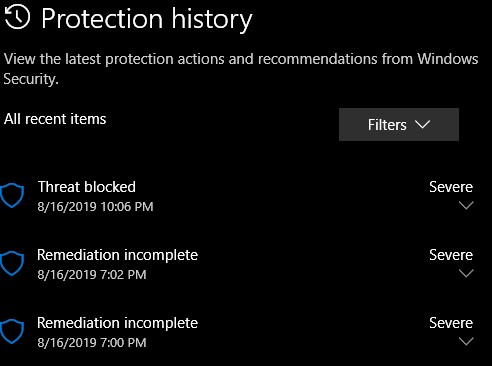This screenshot has height=366, width=492.
Task: Click the Protection history page title
Action: (x=147, y=19)
